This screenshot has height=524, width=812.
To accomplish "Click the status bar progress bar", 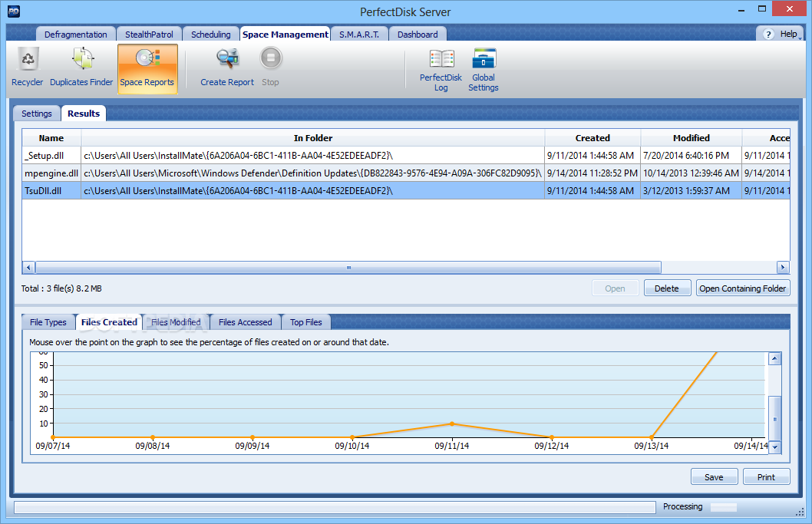I will point(335,507).
